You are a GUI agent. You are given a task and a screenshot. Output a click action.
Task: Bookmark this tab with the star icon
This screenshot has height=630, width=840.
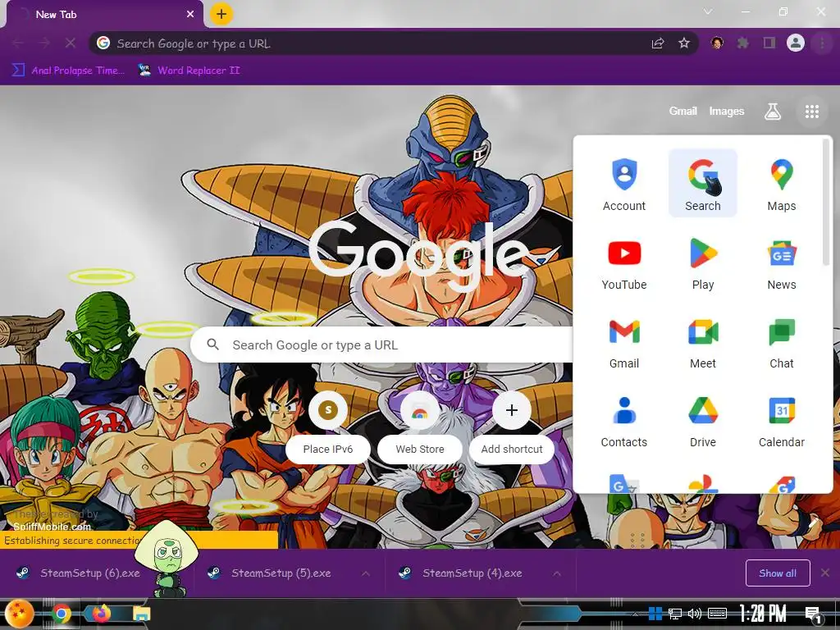[684, 43]
